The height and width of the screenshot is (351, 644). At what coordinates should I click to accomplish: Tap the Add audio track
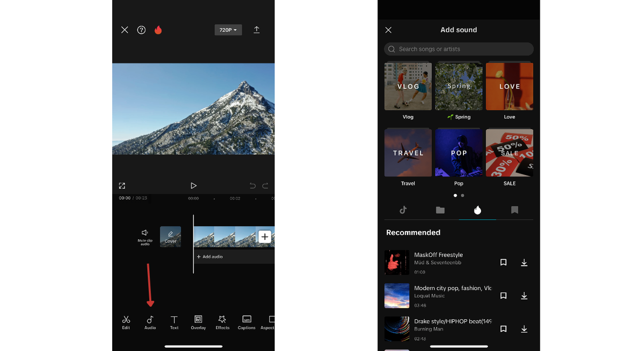click(x=234, y=256)
